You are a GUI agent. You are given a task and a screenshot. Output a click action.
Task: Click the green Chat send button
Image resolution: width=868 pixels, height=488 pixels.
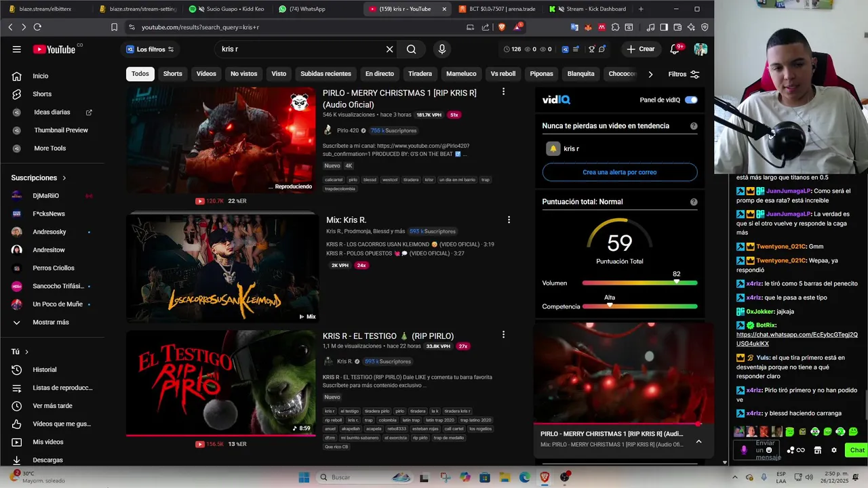point(857,450)
